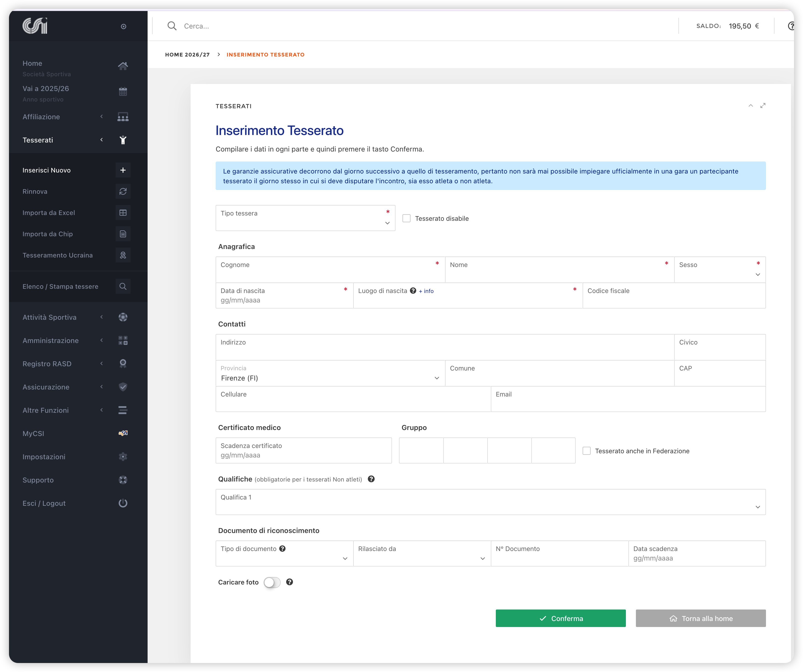The height and width of the screenshot is (672, 803).
Task: Click the Codice fiscale input field
Action: pyautogui.click(x=674, y=295)
